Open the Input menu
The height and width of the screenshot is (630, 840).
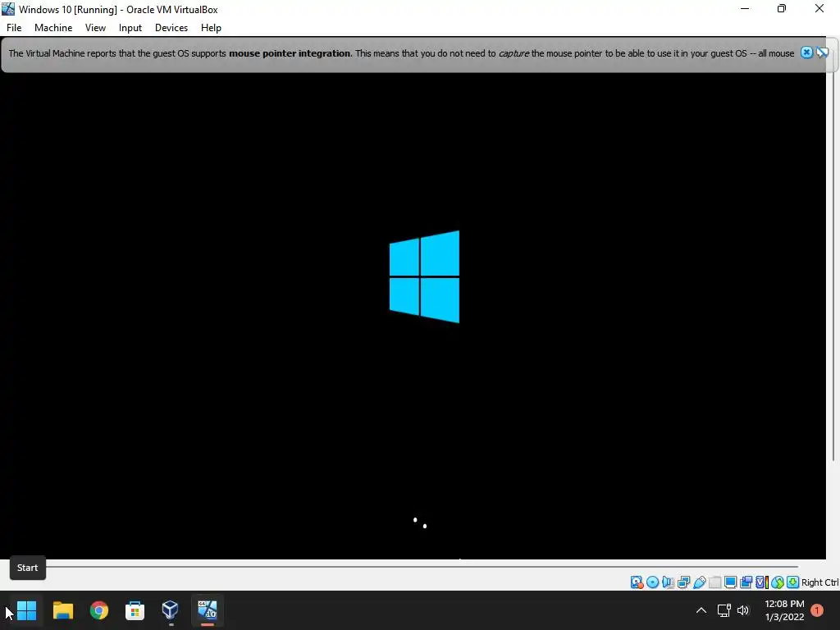(130, 28)
